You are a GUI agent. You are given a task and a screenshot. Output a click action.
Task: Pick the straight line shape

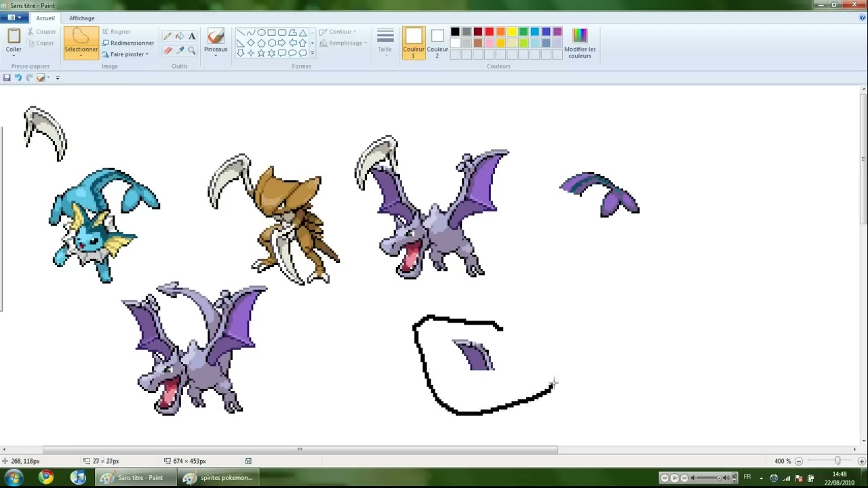(x=241, y=33)
